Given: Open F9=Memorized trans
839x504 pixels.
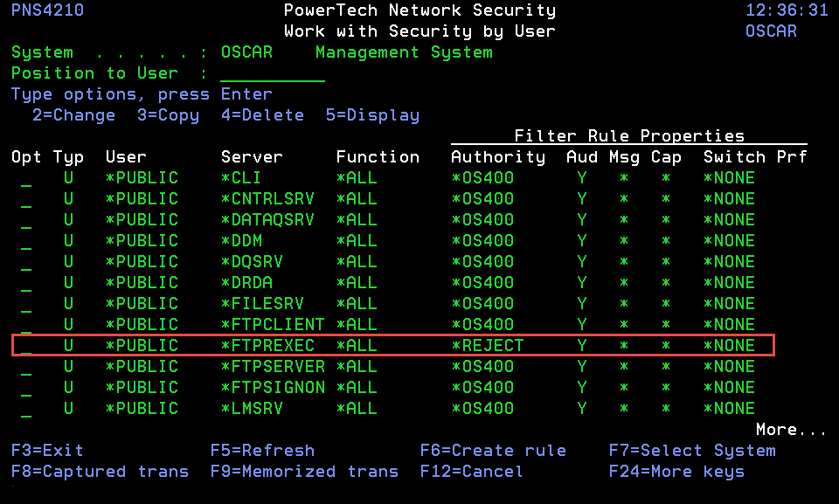Looking at the screenshot, I should pos(304,472).
